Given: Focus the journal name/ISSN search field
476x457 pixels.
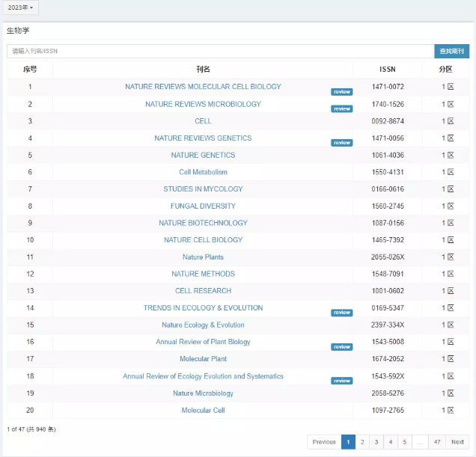Looking at the screenshot, I should point(220,51).
